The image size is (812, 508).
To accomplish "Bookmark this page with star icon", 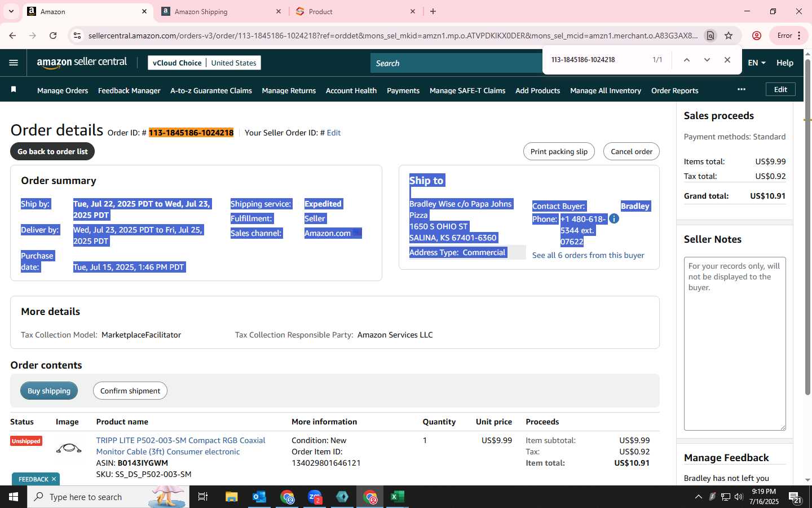I will click(729, 36).
